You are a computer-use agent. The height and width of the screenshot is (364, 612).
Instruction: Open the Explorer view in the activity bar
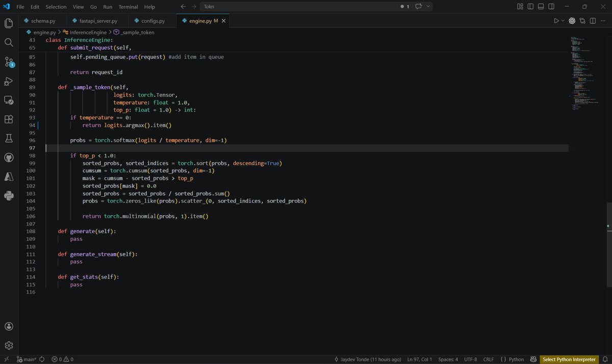(9, 23)
